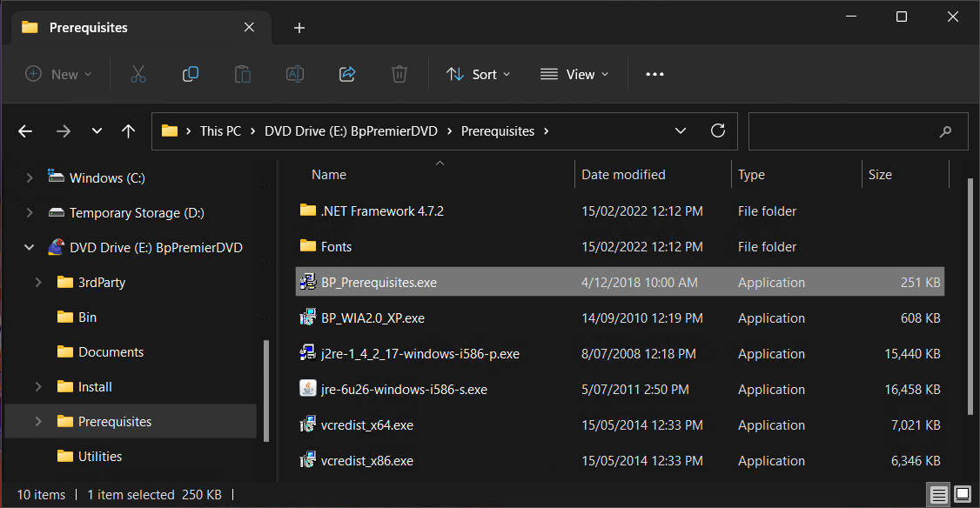Click This PC in address bar
This screenshot has height=508, width=980.
click(x=220, y=131)
